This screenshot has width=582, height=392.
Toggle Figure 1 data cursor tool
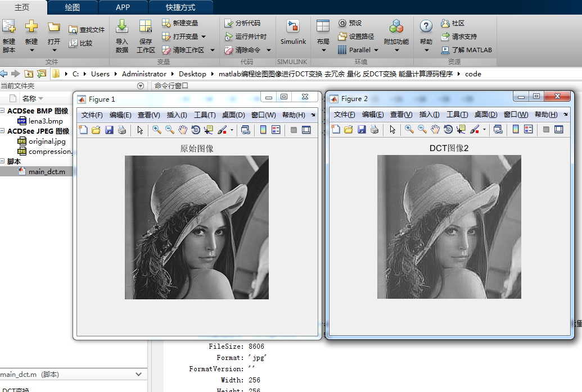(209, 130)
